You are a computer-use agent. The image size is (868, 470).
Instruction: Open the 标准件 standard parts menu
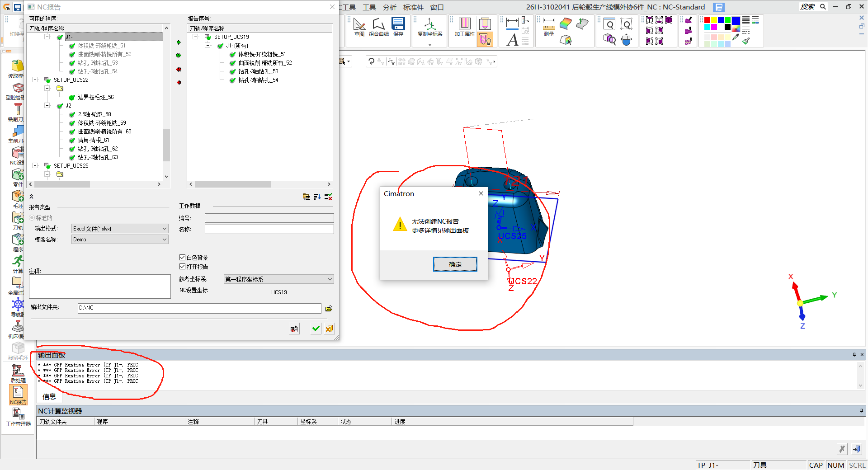tap(413, 7)
